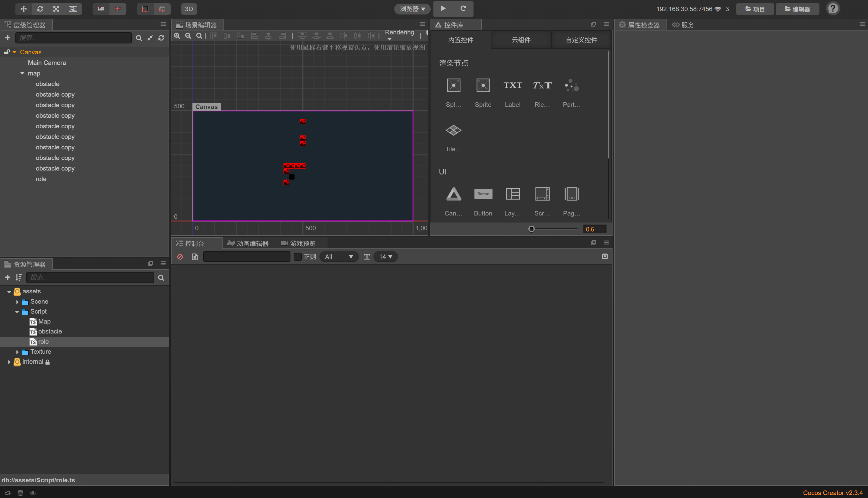
Task: Adjust the control library zoom slider
Action: tap(531, 229)
